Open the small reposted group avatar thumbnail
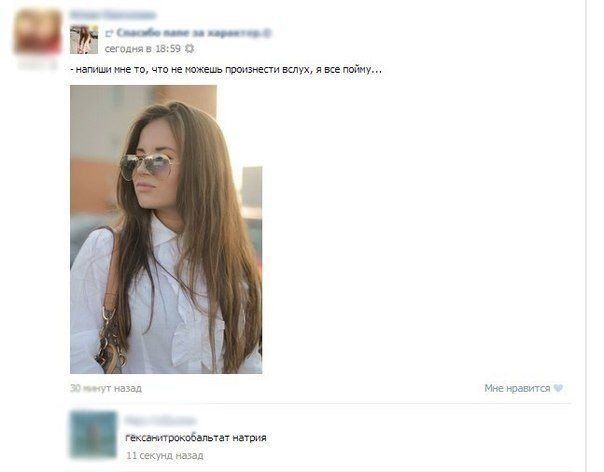The height and width of the screenshot is (472, 604). [x=84, y=39]
